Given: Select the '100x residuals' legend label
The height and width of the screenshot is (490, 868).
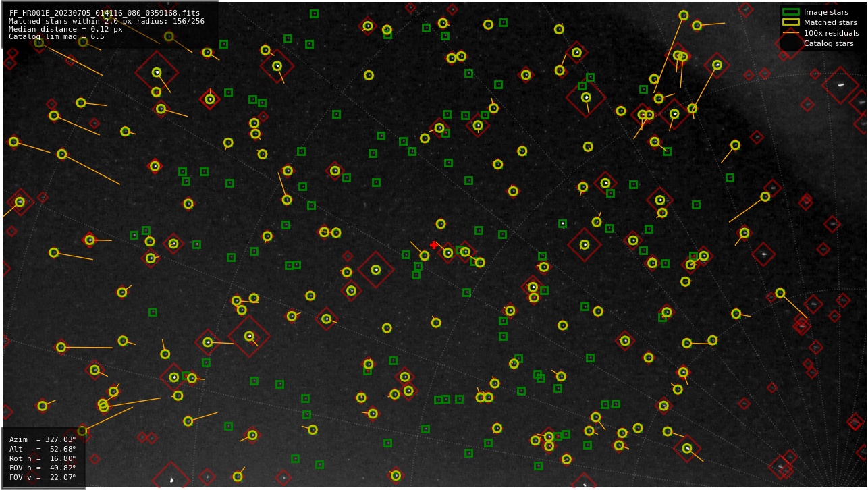Looking at the screenshot, I should tap(831, 33).
